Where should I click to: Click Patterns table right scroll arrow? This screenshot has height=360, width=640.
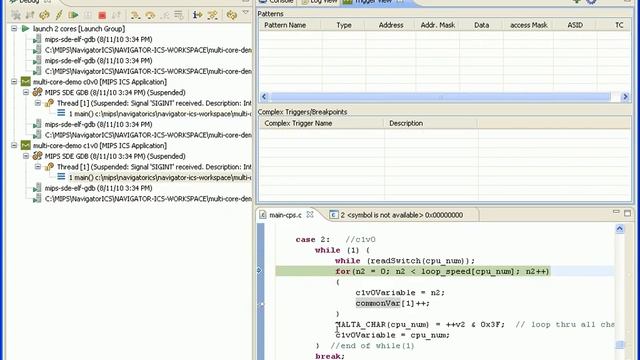[x=625, y=97]
